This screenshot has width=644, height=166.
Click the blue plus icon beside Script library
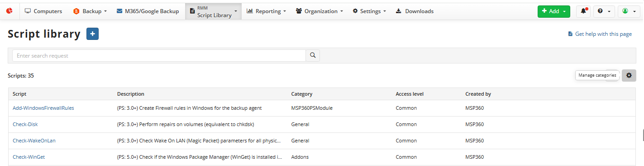coord(92,34)
